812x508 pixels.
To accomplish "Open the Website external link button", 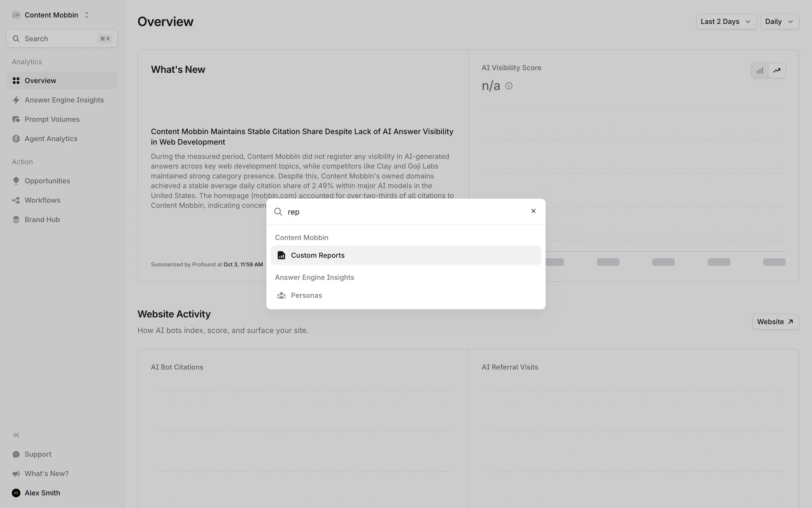I will [x=775, y=322].
